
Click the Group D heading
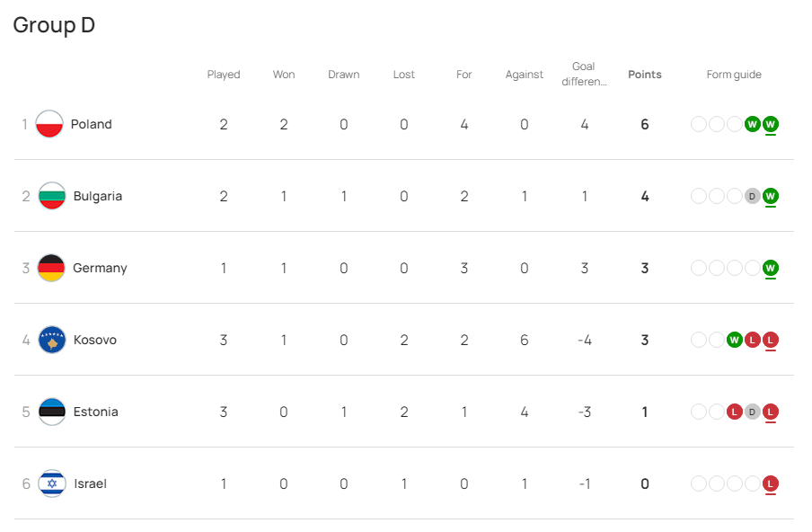(54, 25)
